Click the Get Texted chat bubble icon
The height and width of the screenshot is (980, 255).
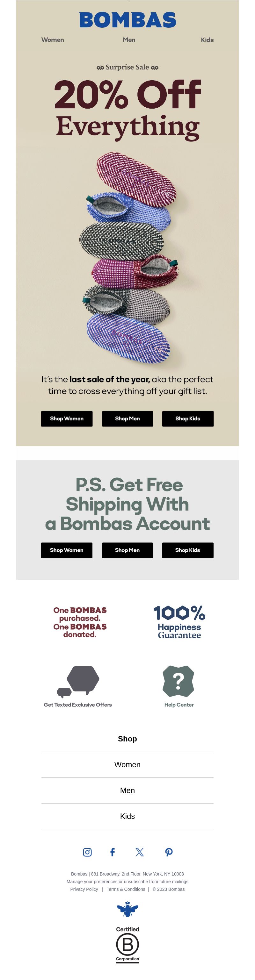pos(78,681)
